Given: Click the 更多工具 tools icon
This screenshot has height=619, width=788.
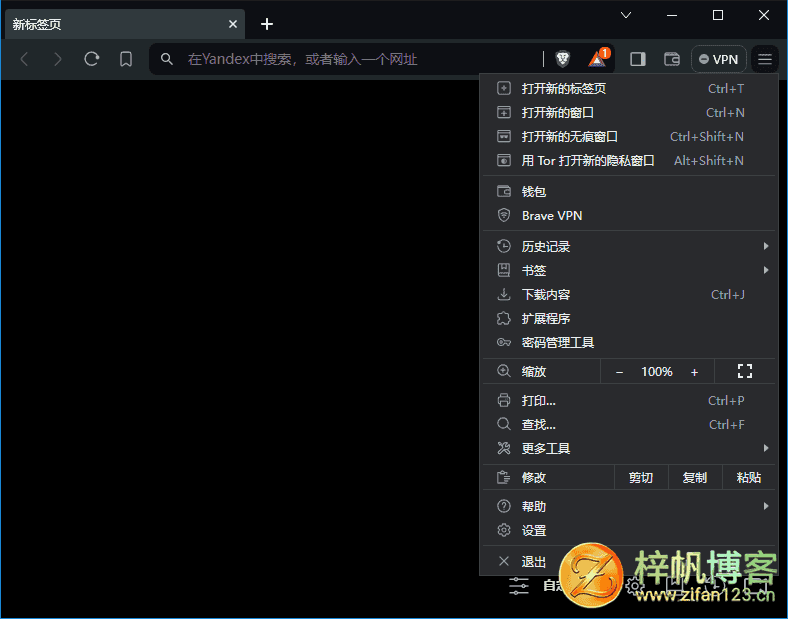Looking at the screenshot, I should pos(504,448).
